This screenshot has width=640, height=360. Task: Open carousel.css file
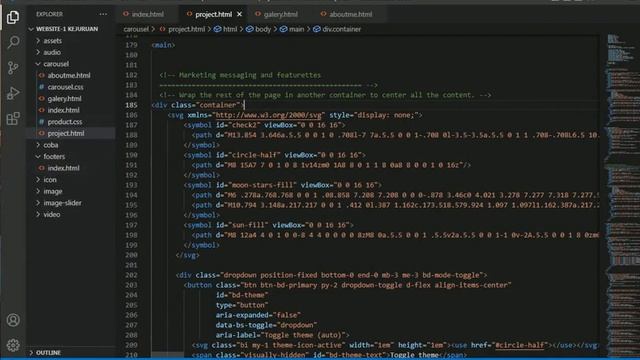[65, 87]
